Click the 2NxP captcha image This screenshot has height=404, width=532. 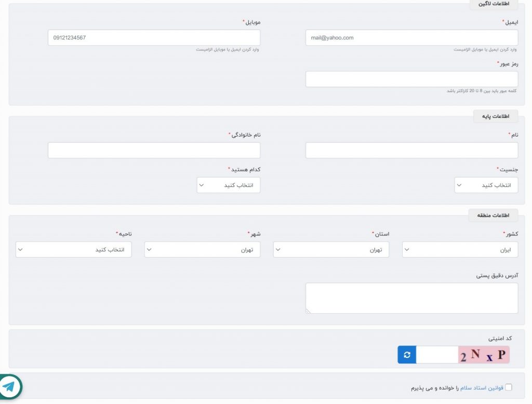(484, 355)
